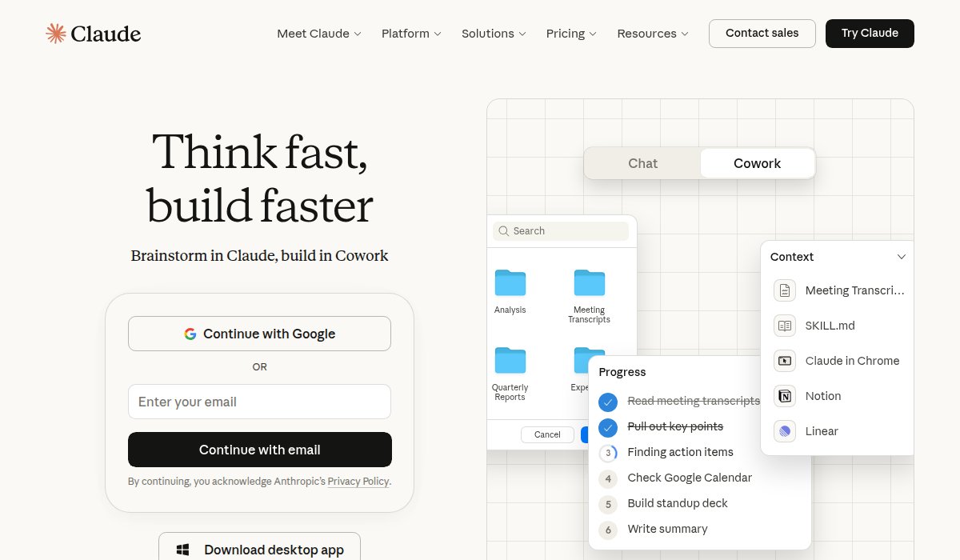The width and height of the screenshot is (960, 560).
Task: Click the Finding action items progress spinner
Action: point(608,453)
